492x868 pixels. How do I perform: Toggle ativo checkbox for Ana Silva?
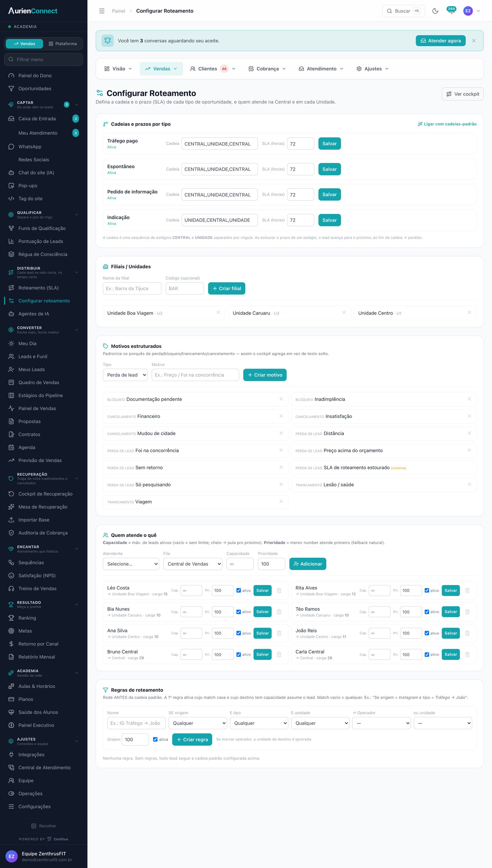238,633
